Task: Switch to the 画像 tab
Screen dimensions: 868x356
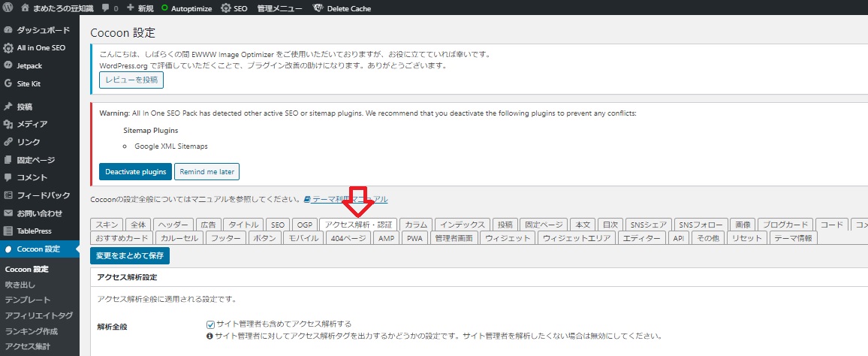Action: coord(743,225)
